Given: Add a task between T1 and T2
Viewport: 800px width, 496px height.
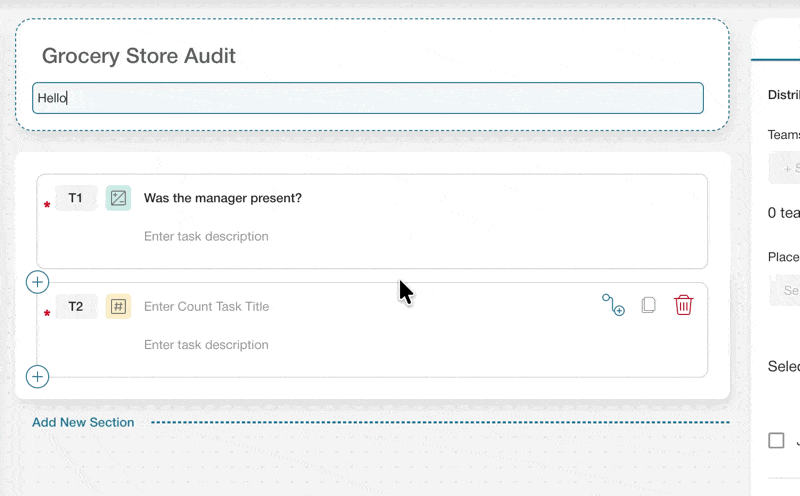Looking at the screenshot, I should point(37,282).
